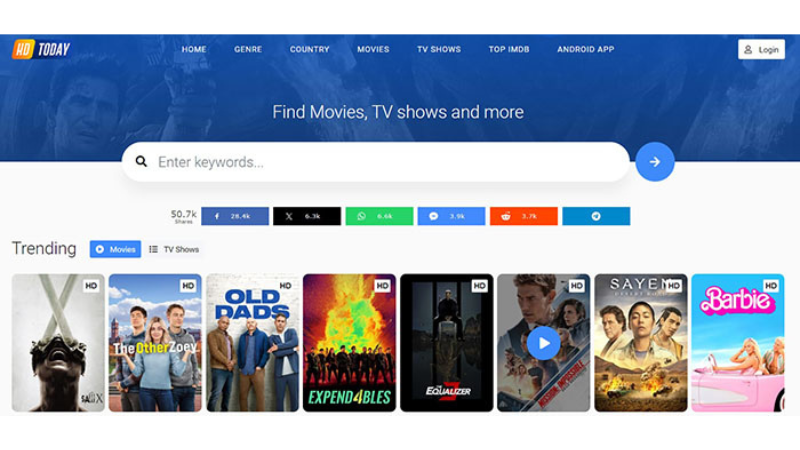Image resolution: width=800 pixels, height=450 pixels.
Task: Click the HD badge on Expend4bles poster
Action: pos(382,286)
